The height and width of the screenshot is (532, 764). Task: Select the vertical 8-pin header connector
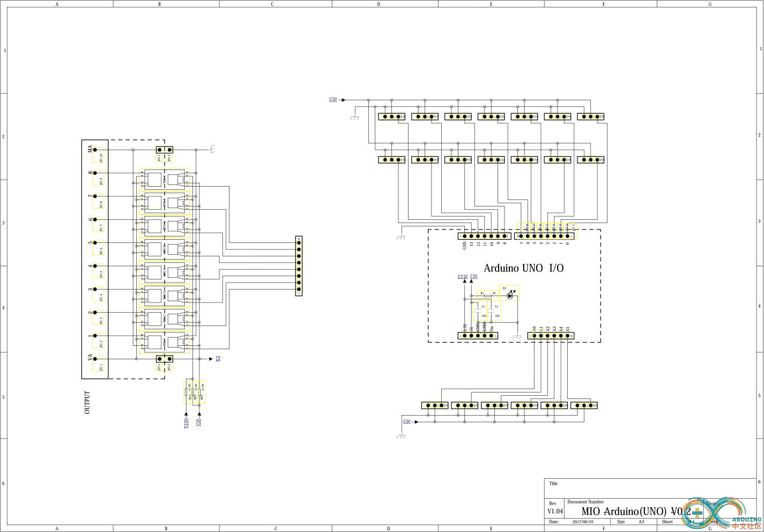coord(299,266)
